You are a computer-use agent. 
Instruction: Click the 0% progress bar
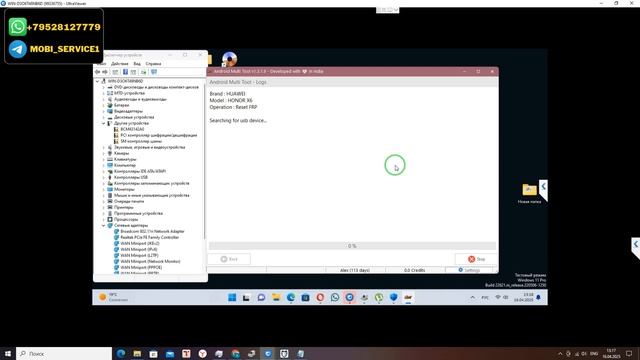(x=352, y=246)
